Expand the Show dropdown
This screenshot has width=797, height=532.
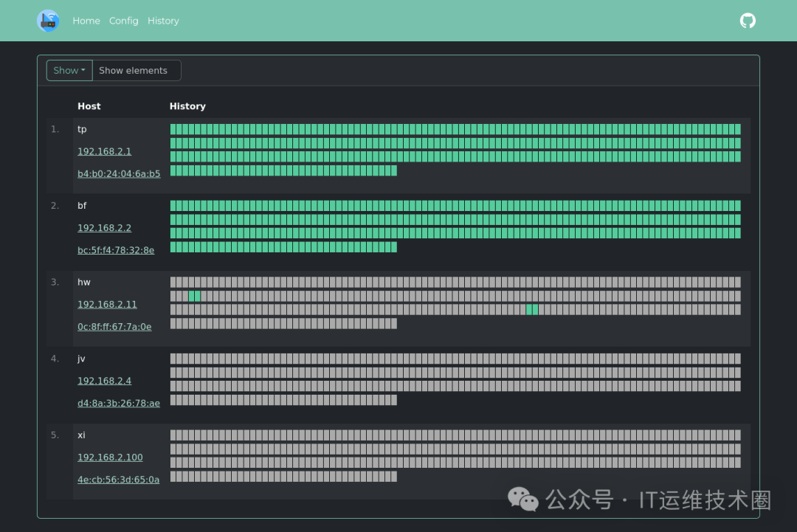[69, 71]
